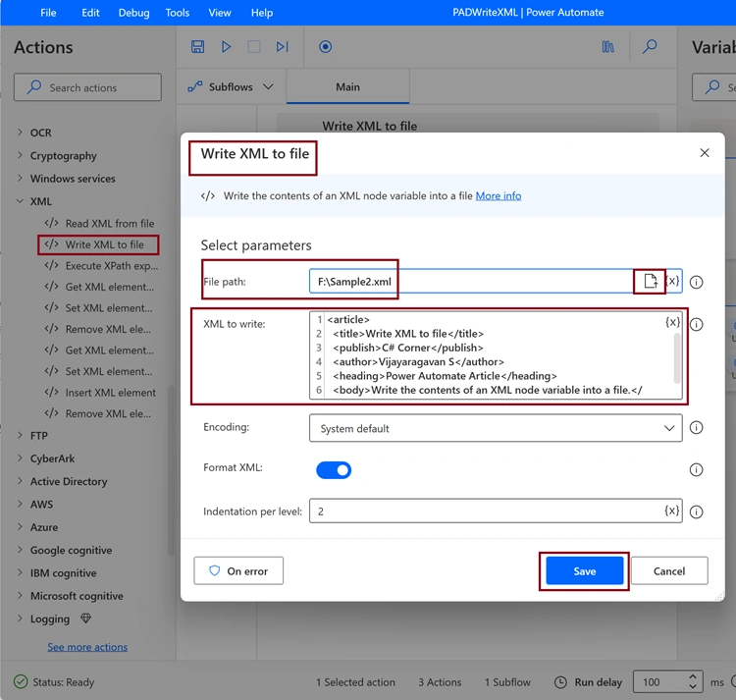This screenshot has height=700, width=736.
Task: Switch to the Main subflow tab
Action: 347,86
